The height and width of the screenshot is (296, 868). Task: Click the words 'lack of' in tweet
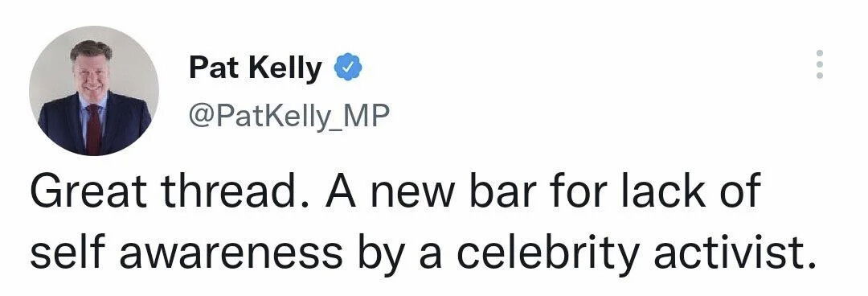[x=690, y=191]
